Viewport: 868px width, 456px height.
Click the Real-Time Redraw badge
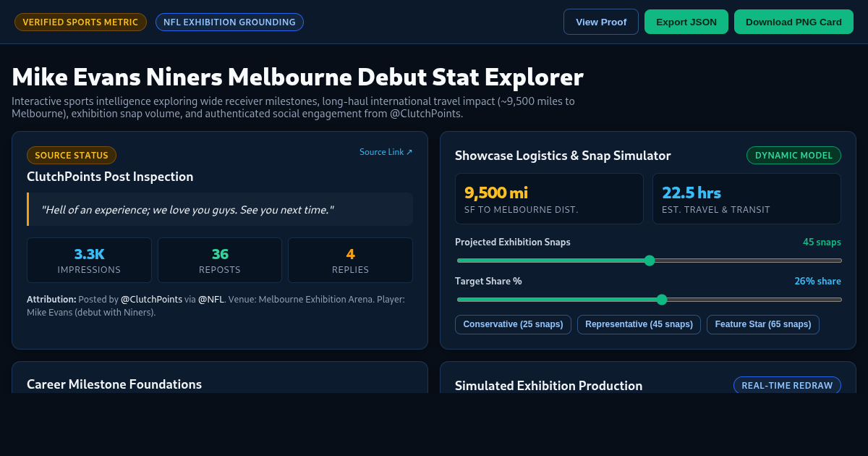[x=787, y=385]
